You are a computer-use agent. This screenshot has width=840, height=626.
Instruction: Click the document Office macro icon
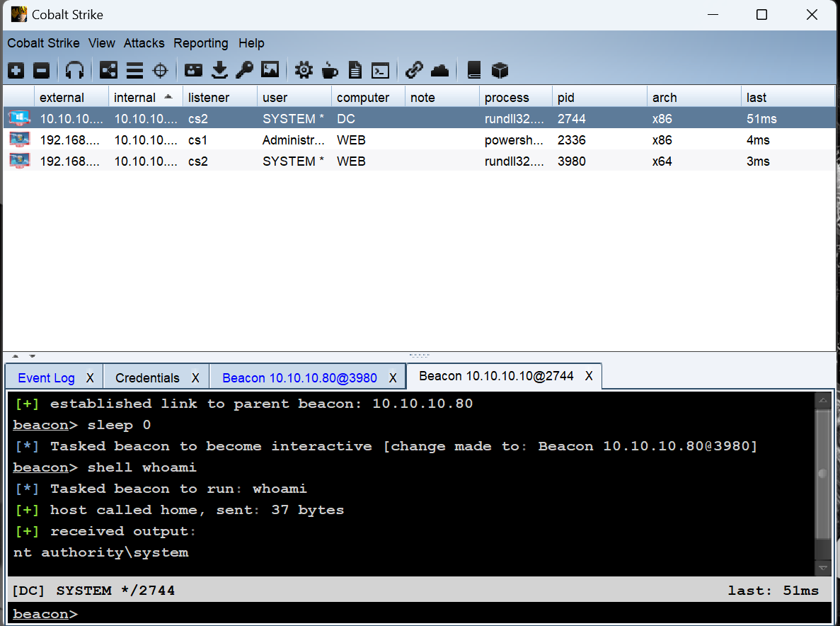coord(355,70)
